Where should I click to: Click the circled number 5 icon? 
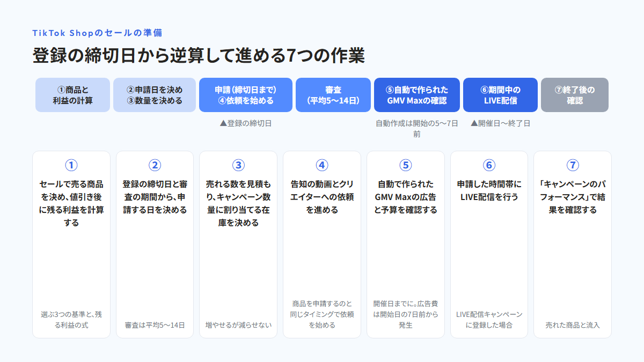pyautogui.click(x=406, y=165)
